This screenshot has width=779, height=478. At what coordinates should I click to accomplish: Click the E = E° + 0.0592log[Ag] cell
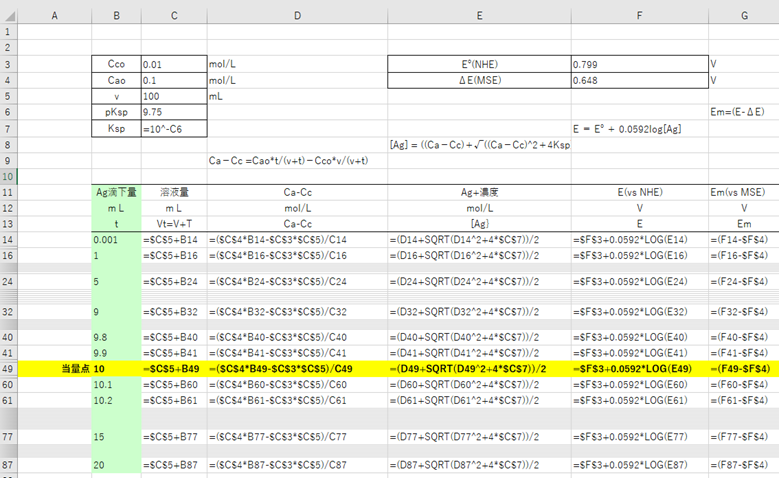click(x=639, y=129)
